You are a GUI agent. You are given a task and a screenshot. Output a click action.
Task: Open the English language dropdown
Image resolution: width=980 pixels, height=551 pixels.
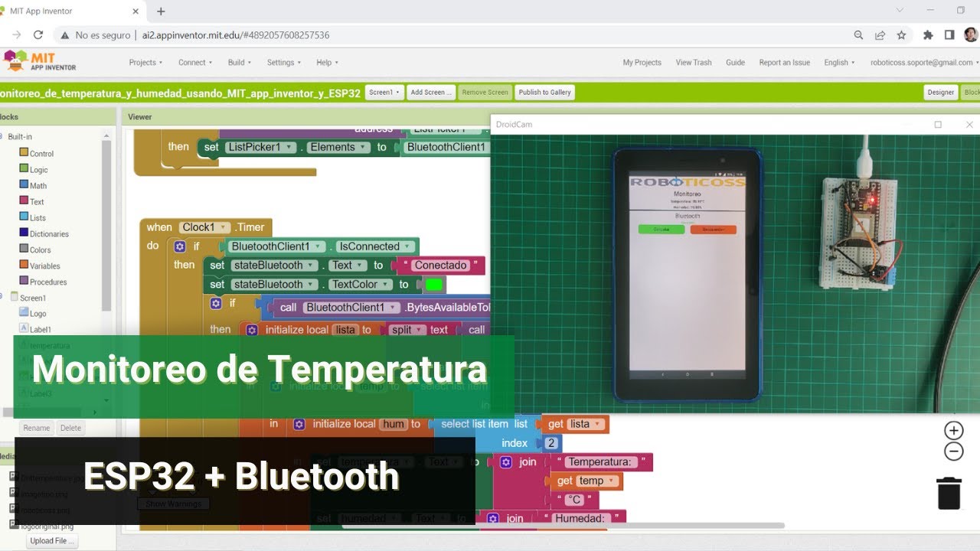tap(839, 63)
